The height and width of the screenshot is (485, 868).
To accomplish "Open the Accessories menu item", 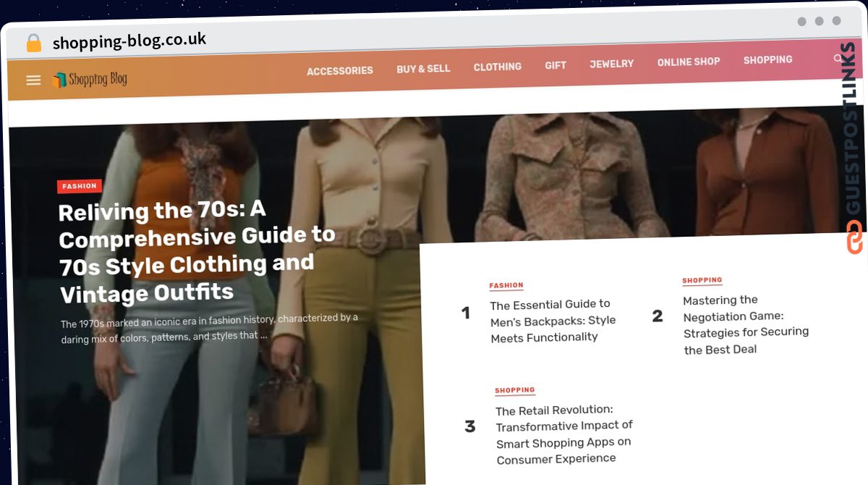I will point(339,71).
